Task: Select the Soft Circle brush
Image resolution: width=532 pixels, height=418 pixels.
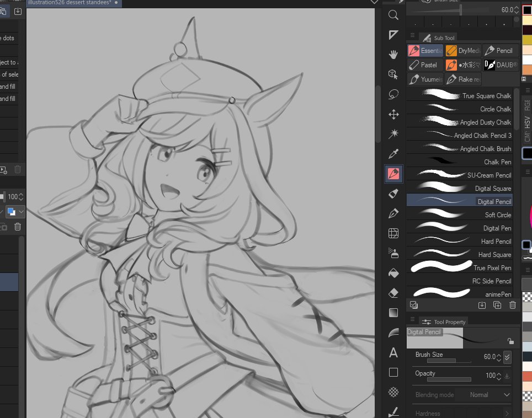Action: (459, 215)
